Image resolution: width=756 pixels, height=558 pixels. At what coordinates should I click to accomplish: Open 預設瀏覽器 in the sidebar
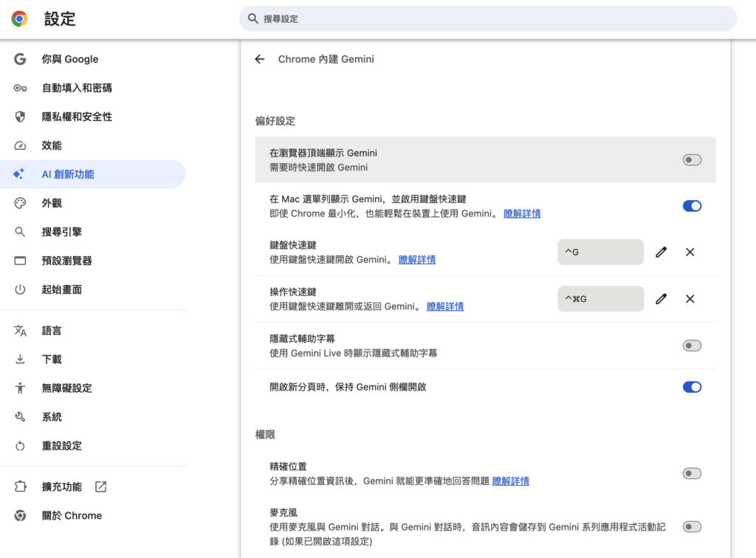(x=92, y=261)
